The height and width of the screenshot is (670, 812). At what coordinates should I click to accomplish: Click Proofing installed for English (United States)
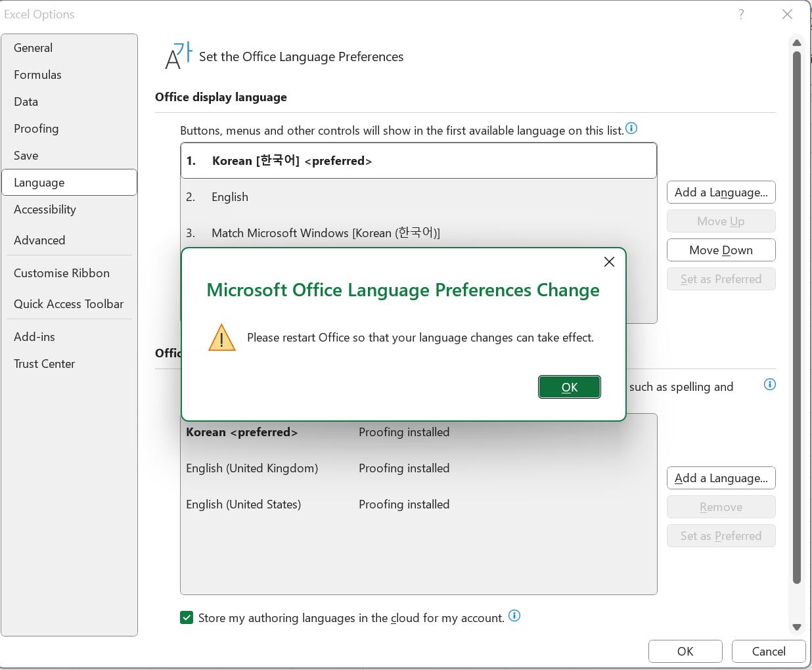click(404, 504)
